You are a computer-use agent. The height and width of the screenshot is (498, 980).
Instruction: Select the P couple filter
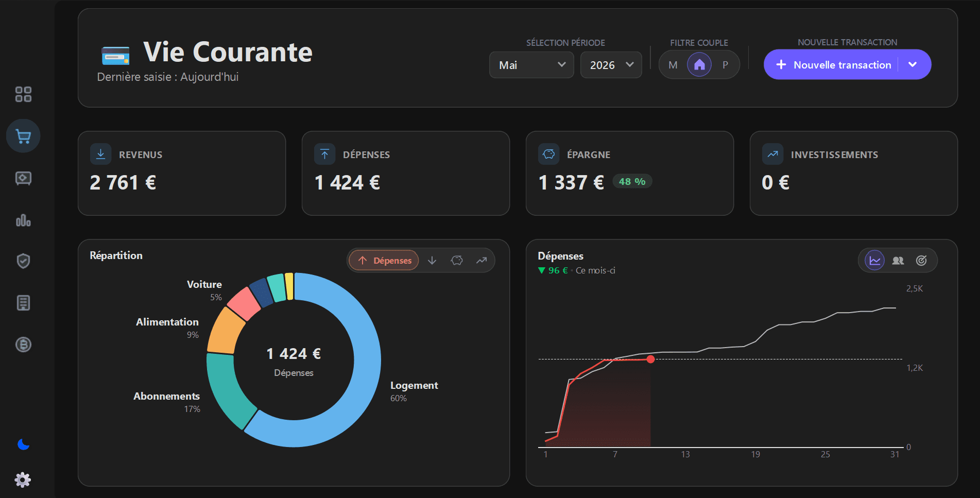pyautogui.click(x=725, y=65)
